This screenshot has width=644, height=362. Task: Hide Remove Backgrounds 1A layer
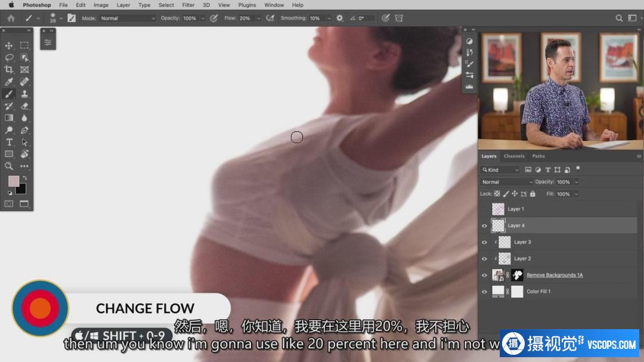coord(484,275)
